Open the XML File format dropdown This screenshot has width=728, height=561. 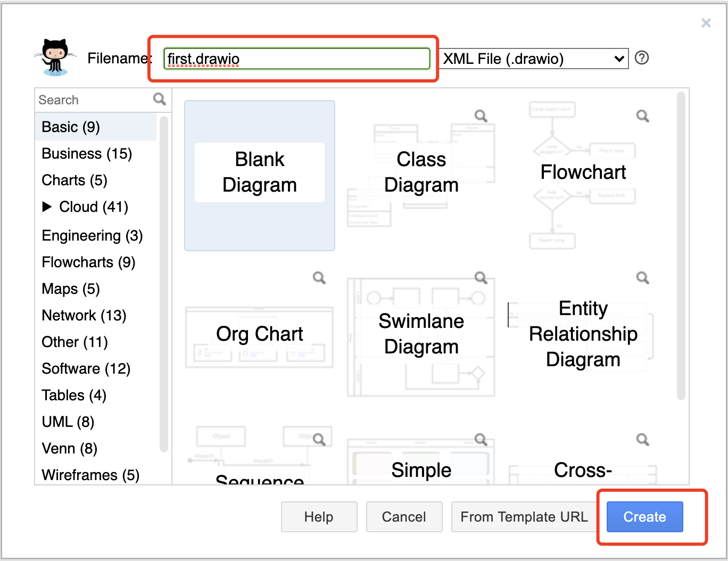pos(534,59)
